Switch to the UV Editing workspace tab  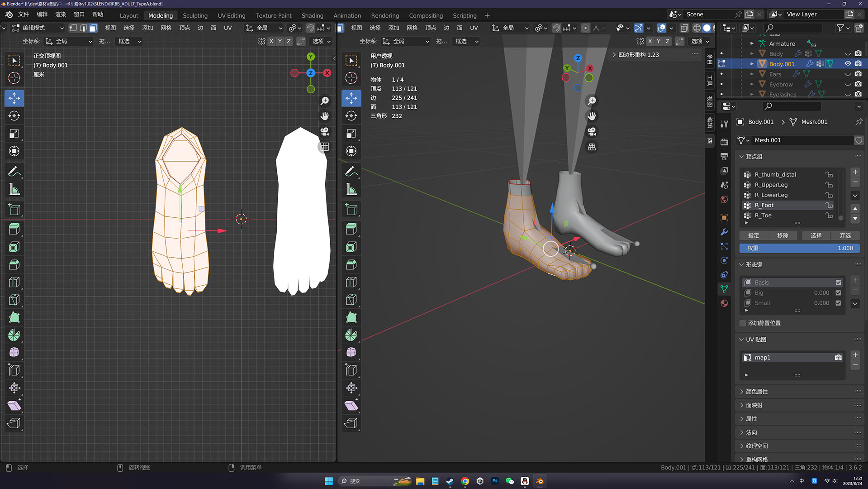coord(231,15)
